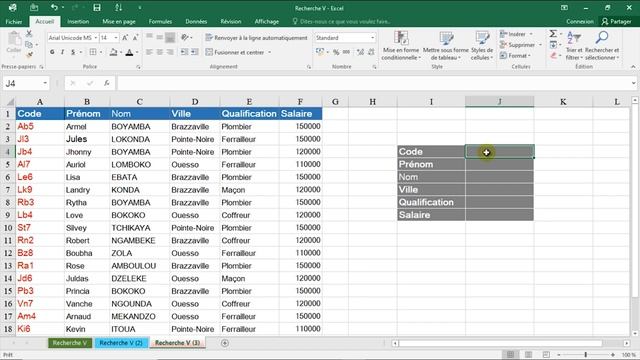The height and width of the screenshot is (360, 640).
Task: Click the Connexion link
Action: pos(580,21)
